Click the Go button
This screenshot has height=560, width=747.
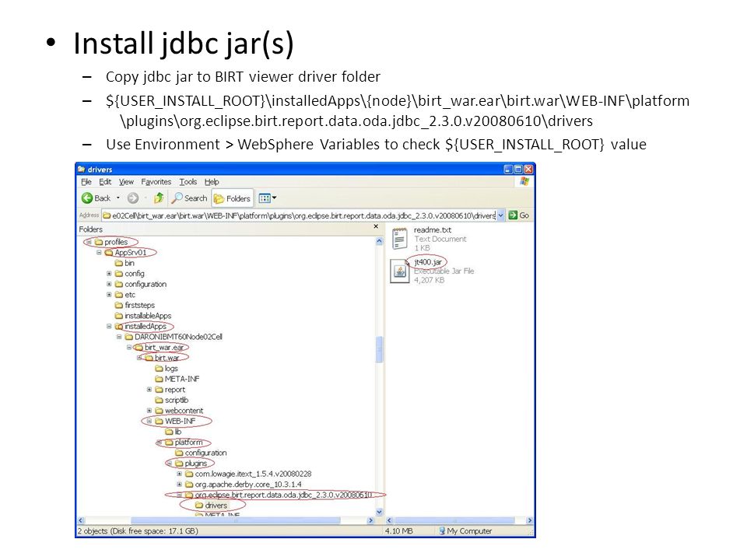pos(519,215)
